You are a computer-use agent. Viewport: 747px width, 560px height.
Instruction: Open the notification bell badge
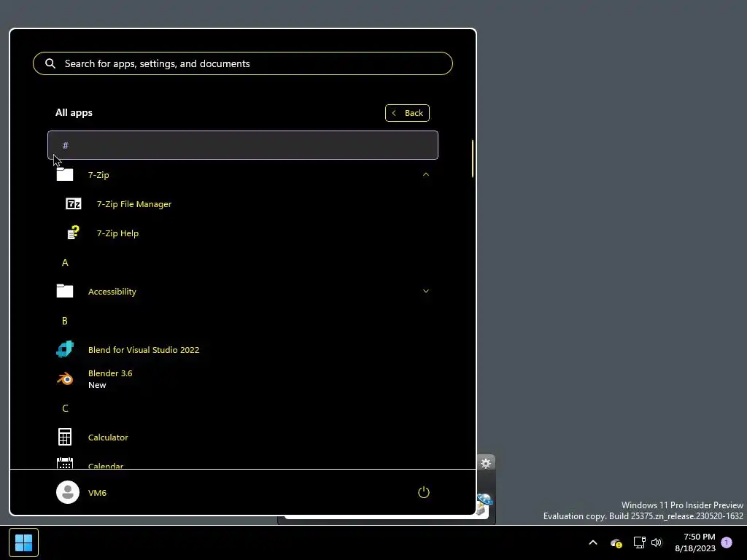pyautogui.click(x=727, y=542)
